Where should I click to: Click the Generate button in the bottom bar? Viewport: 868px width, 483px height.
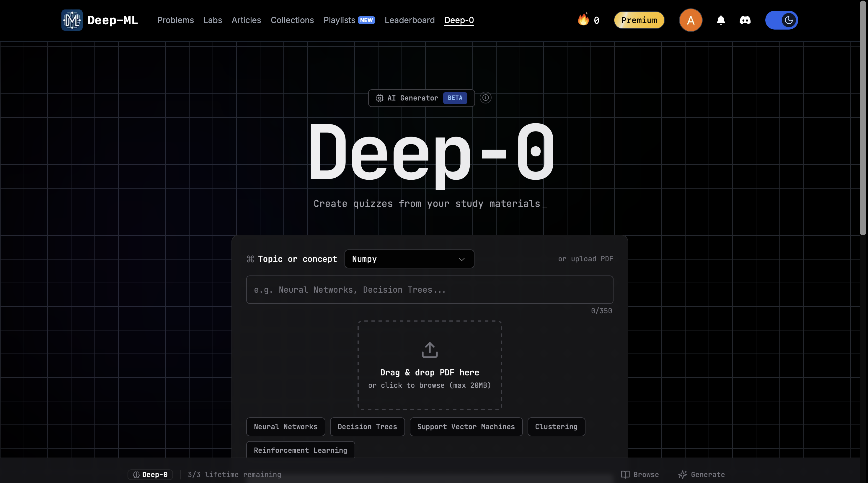(x=701, y=474)
